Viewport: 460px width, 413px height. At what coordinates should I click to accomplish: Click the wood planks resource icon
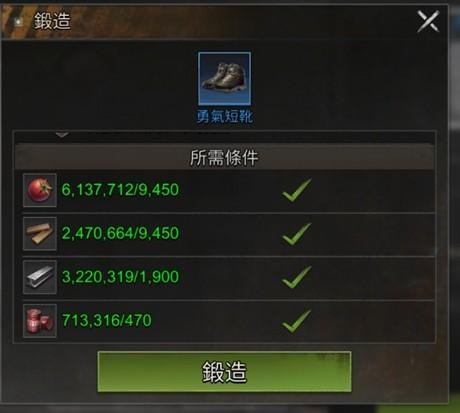coord(40,233)
